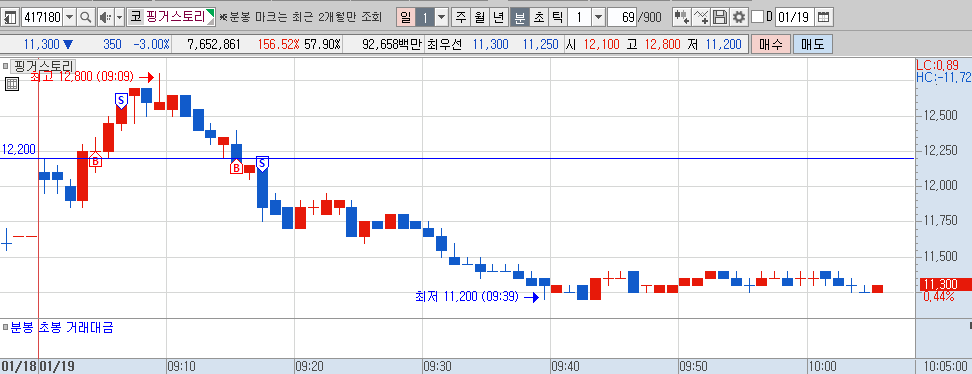Click the 핑거스토리 chart label box
972x374 pixels.
[43, 66]
